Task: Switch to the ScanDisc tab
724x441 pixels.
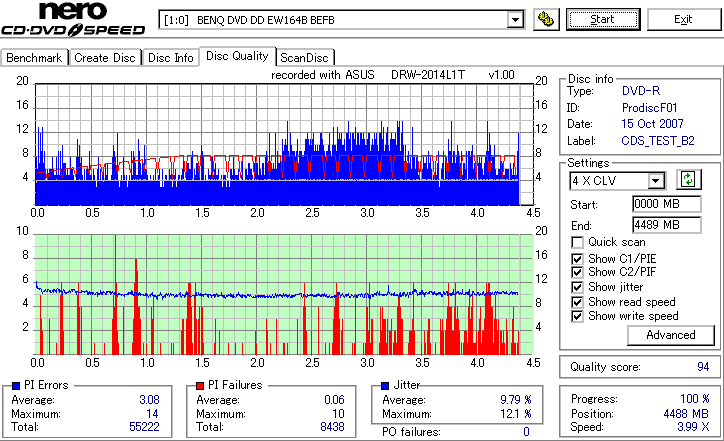Action: point(304,58)
